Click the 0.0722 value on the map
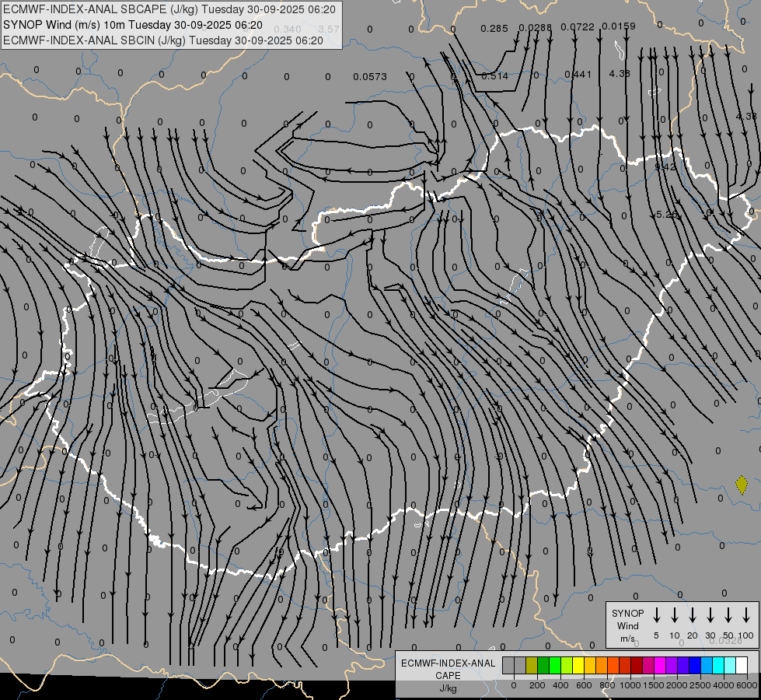Image resolution: width=761 pixels, height=700 pixels. point(578,27)
